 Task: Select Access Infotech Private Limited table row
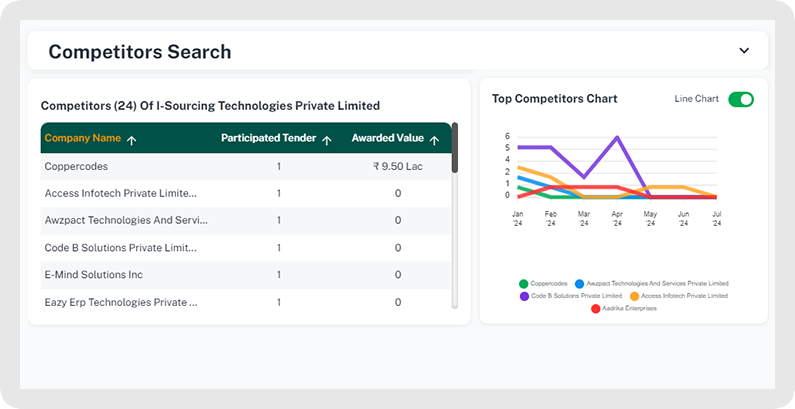coord(120,193)
